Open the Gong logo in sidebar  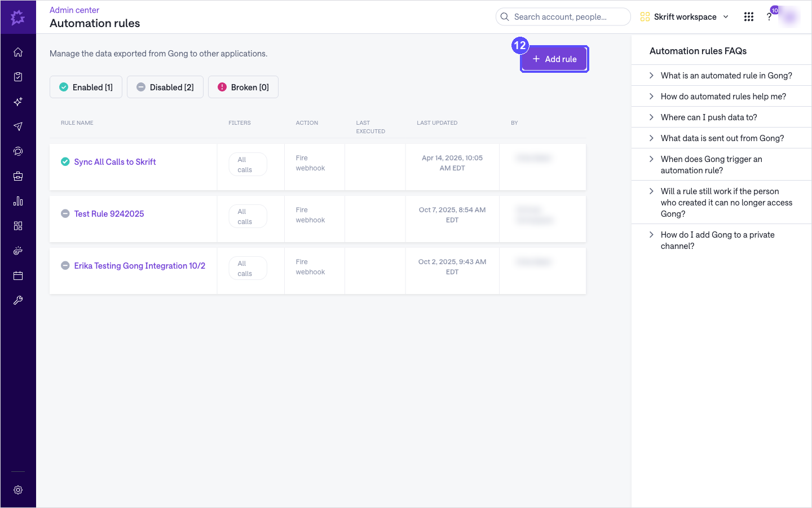[x=18, y=17]
